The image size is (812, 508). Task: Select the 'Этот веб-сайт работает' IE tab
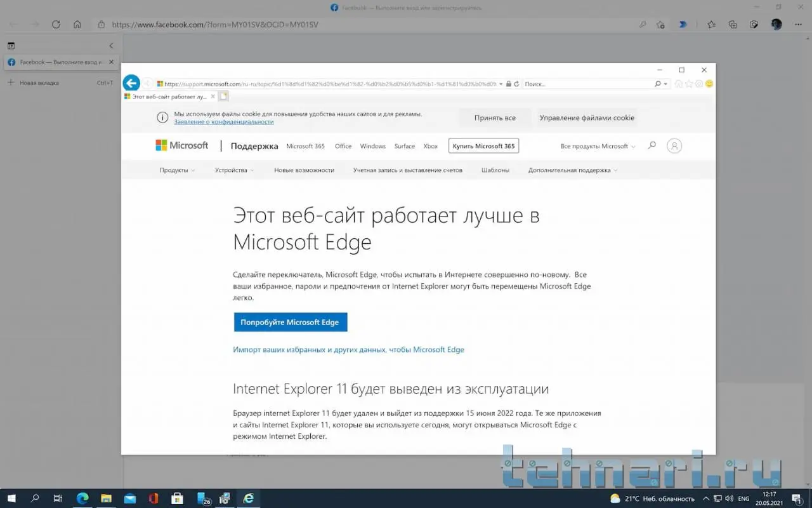(170, 97)
